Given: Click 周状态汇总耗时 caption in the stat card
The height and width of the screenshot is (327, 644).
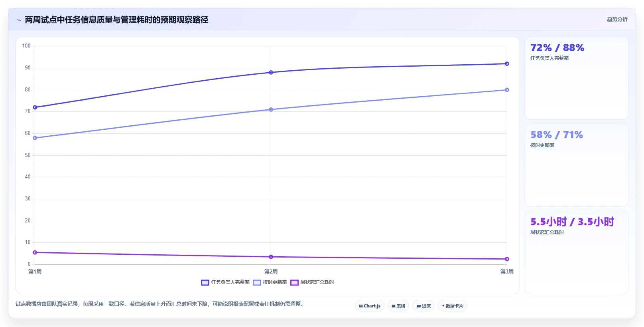Looking at the screenshot, I should pos(547,232).
